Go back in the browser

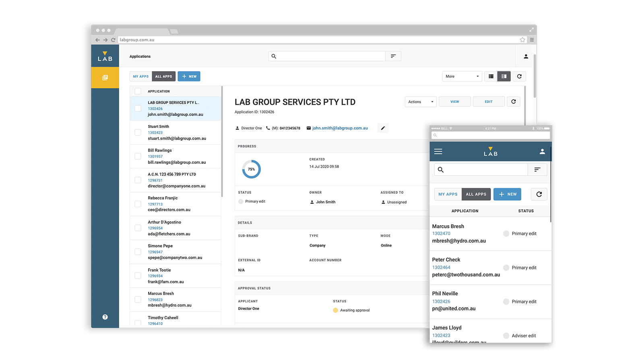pos(97,40)
